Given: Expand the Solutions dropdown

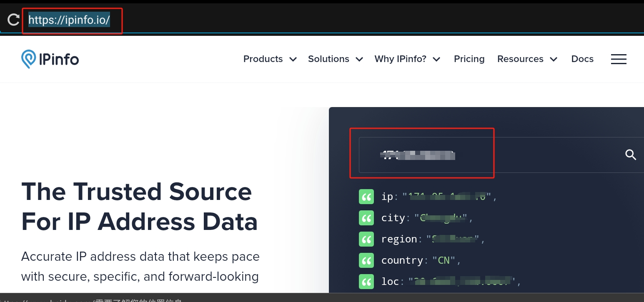Looking at the screenshot, I should tap(336, 59).
